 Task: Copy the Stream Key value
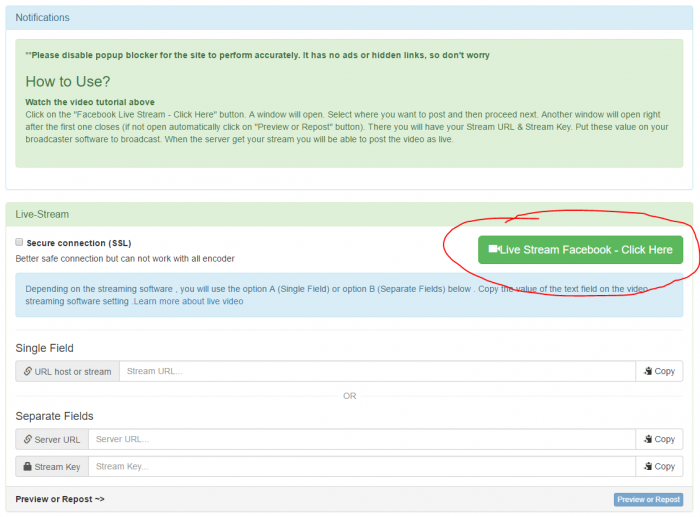[x=659, y=467]
